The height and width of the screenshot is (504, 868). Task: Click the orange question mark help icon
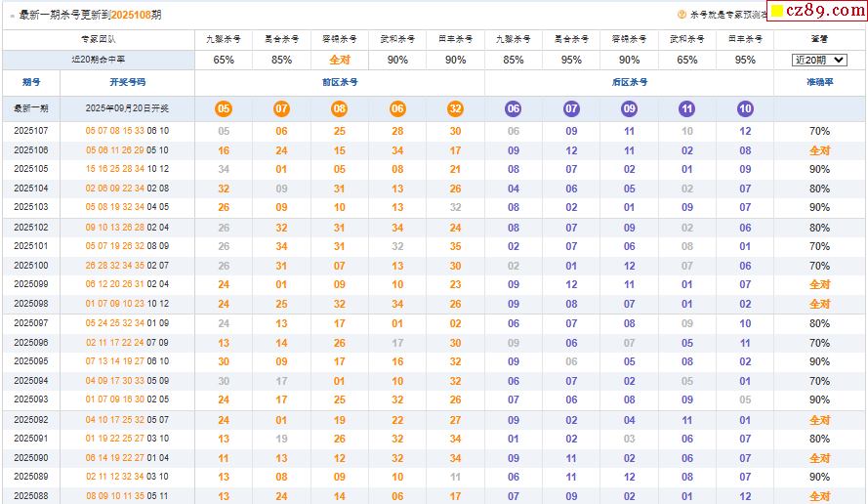[682, 15]
